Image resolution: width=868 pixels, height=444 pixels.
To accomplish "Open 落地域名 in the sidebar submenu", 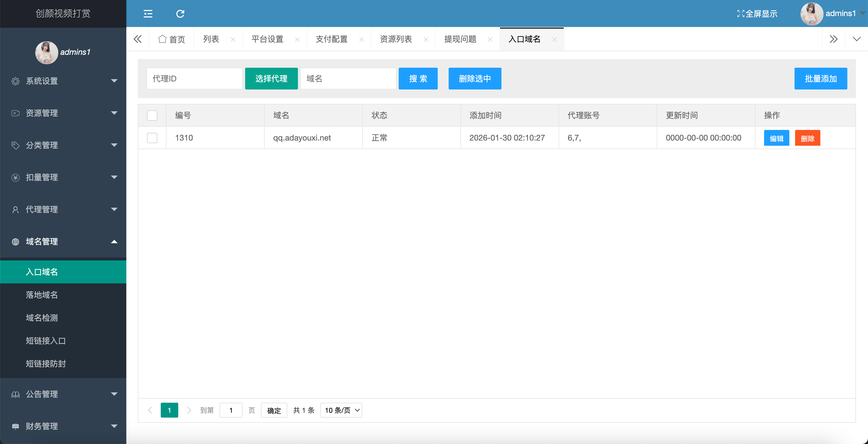I will [x=42, y=295].
